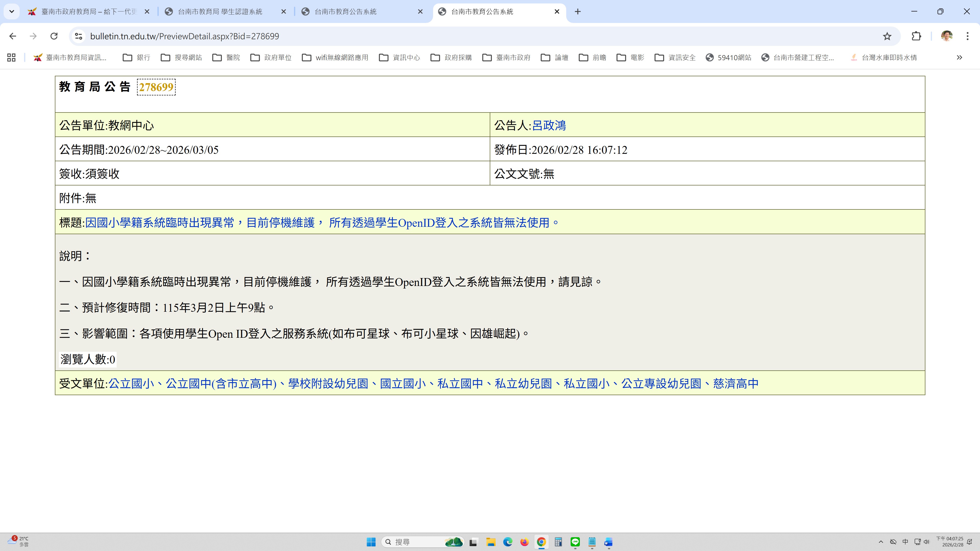Expand the tab search dropdown arrow
The height and width of the screenshot is (551, 980).
[x=11, y=11]
